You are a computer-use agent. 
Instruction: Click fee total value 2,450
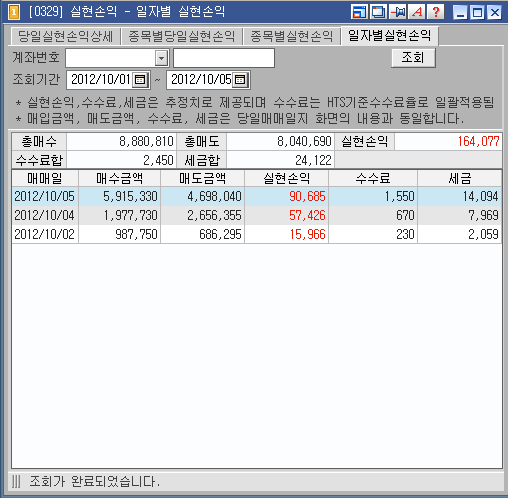(158, 160)
